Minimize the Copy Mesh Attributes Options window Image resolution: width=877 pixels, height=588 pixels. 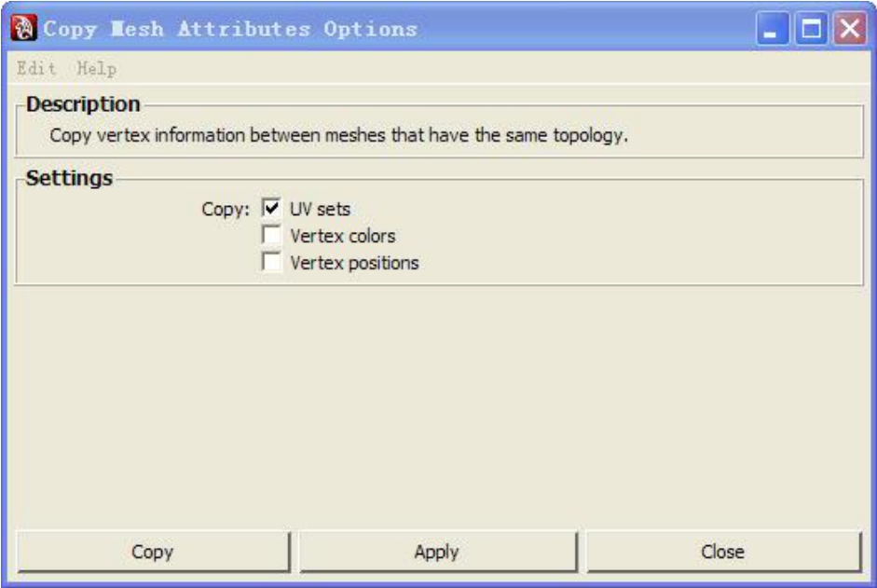[x=770, y=30]
